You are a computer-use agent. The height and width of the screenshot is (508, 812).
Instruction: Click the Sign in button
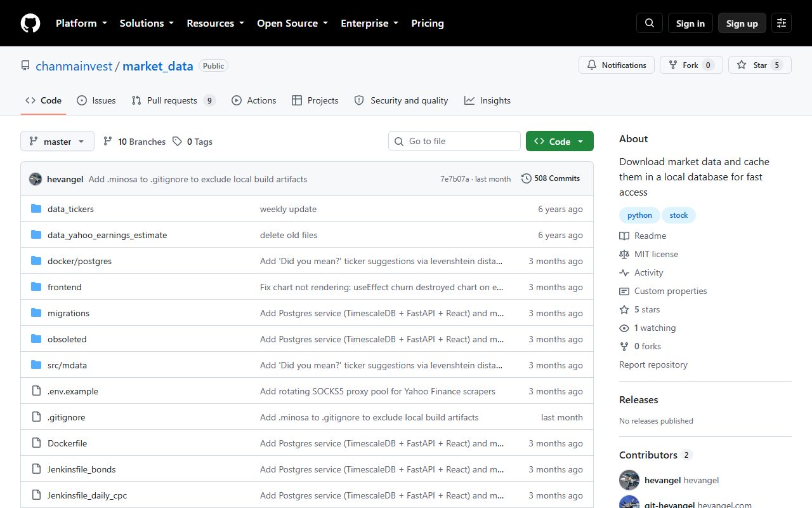pos(690,23)
